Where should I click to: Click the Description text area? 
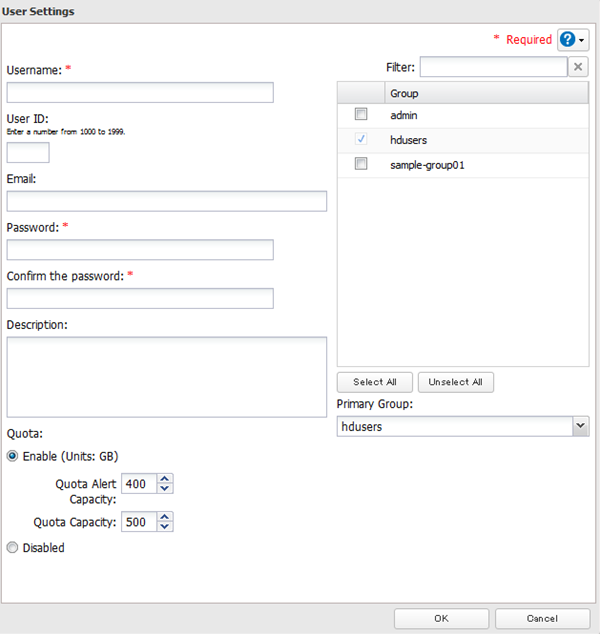166,376
